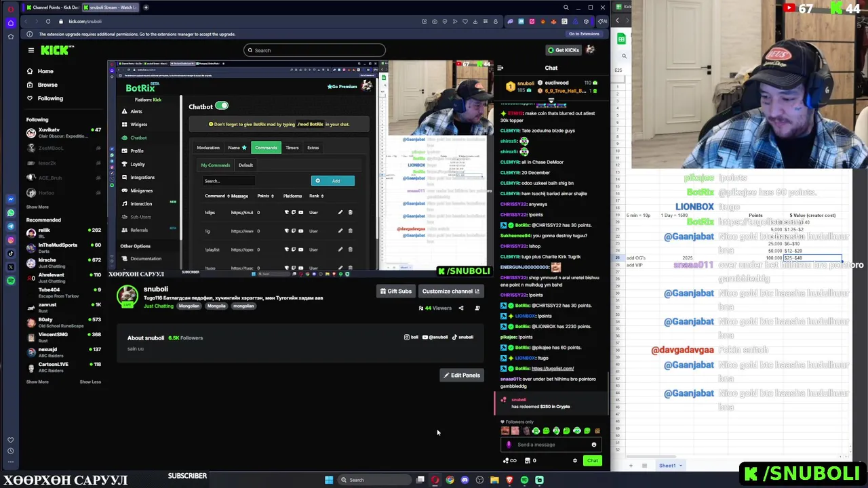Click the Gift Subs button

click(395, 291)
